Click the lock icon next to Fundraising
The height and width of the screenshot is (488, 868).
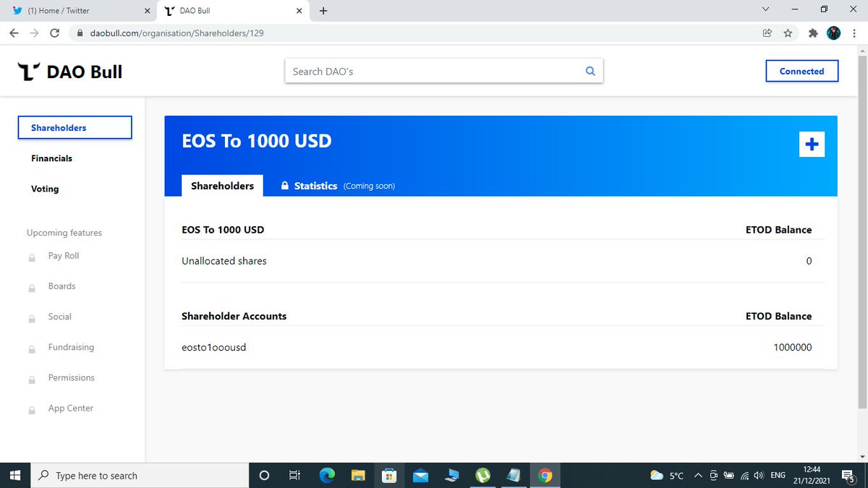pos(32,348)
